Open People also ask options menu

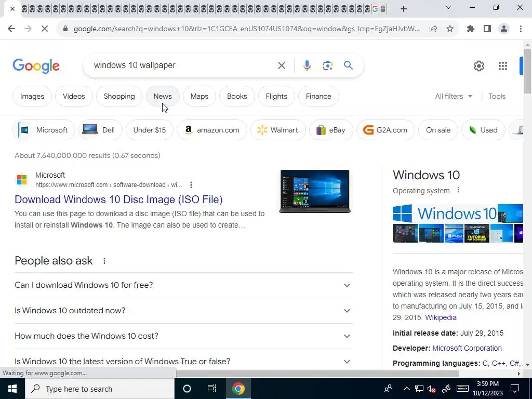coord(104,261)
